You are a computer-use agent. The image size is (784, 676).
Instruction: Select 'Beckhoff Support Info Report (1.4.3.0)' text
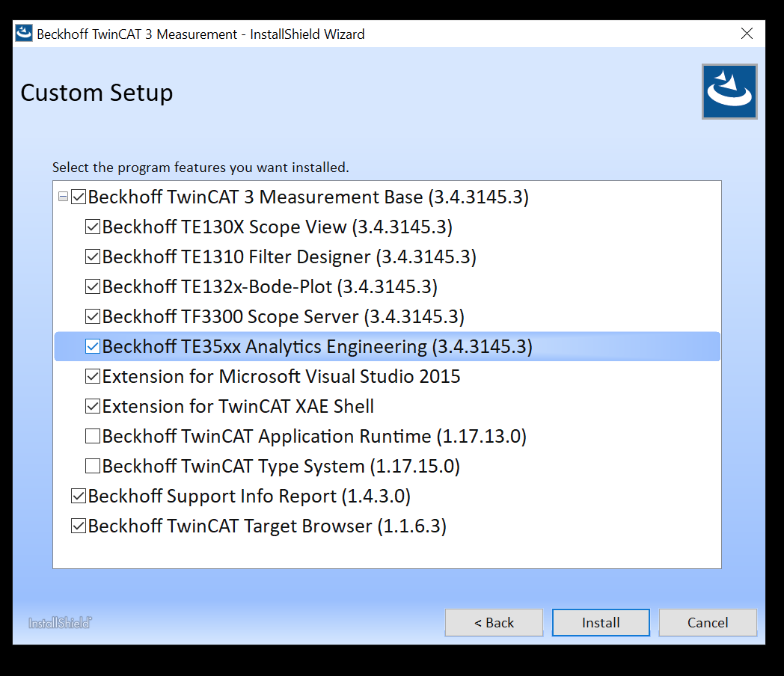(x=249, y=496)
